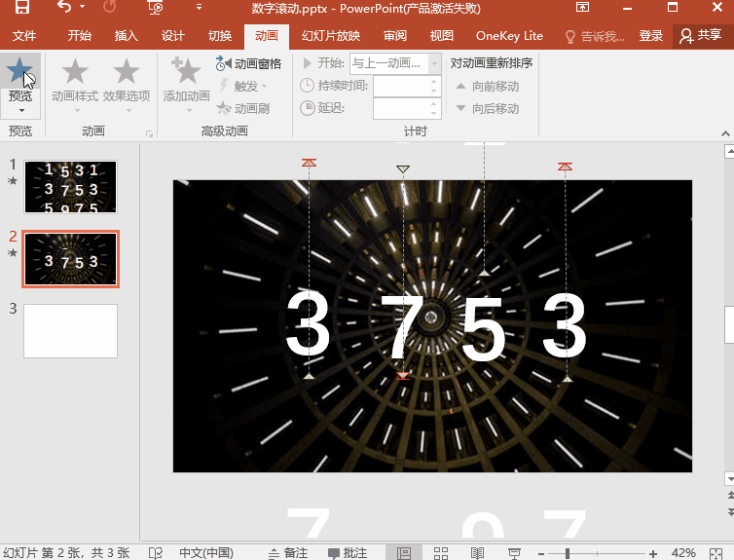This screenshot has height=560, width=734.
Task: Toggle the 动画窗格 animation pane
Action: (248, 63)
